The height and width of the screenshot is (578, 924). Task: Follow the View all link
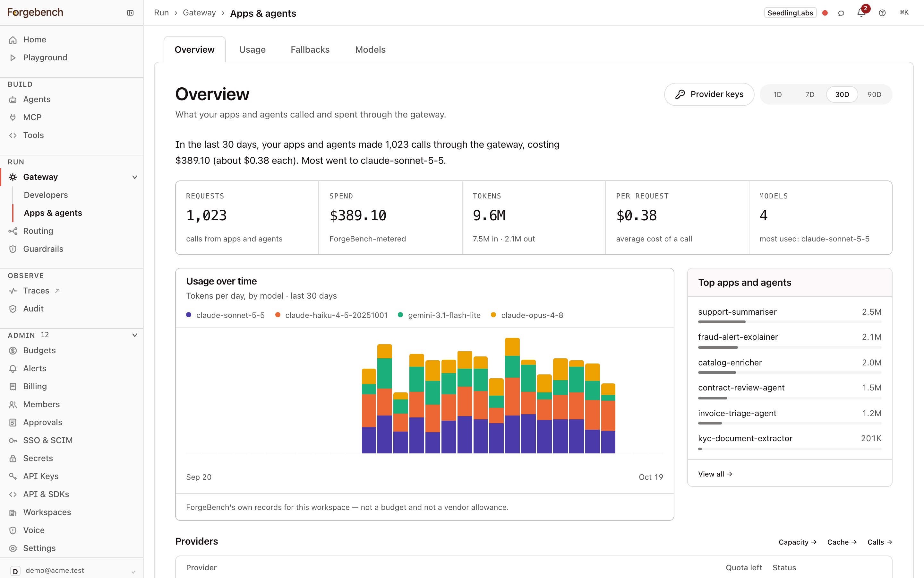715,474
